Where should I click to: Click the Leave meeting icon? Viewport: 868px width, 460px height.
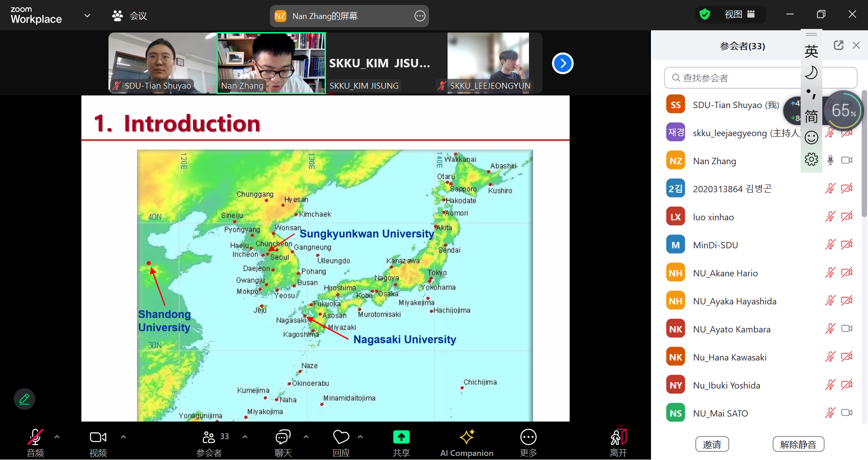click(x=618, y=437)
